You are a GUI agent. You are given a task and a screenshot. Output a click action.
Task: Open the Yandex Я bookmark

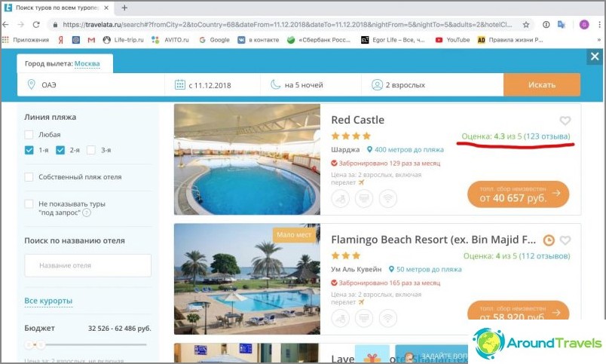61,40
